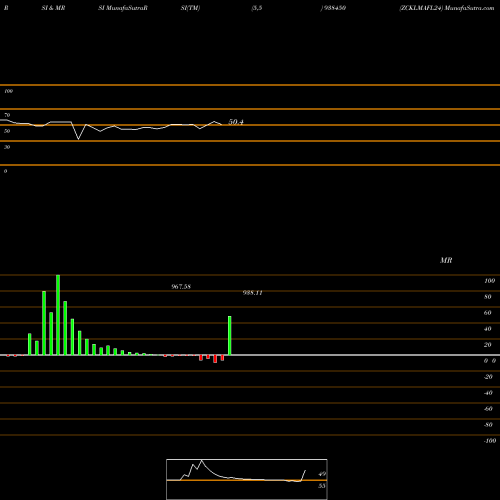
Task: Click the -60 label on MR axis
Action: tap(488, 409)
